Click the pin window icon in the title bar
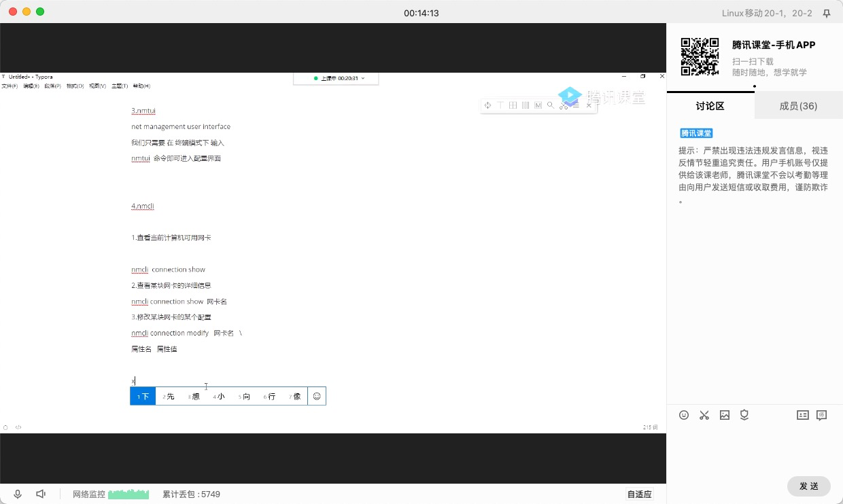The image size is (843, 504). click(x=827, y=13)
